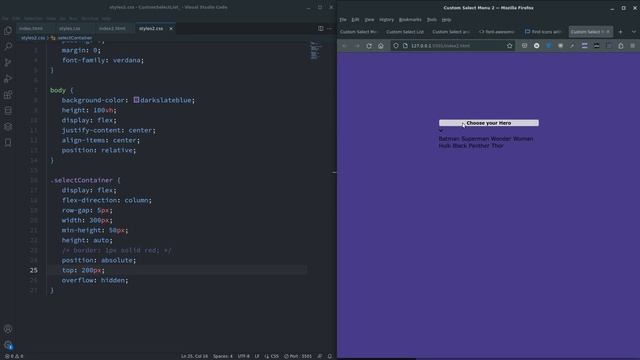
Task: Bookmark this page with star icon
Action: (509, 46)
